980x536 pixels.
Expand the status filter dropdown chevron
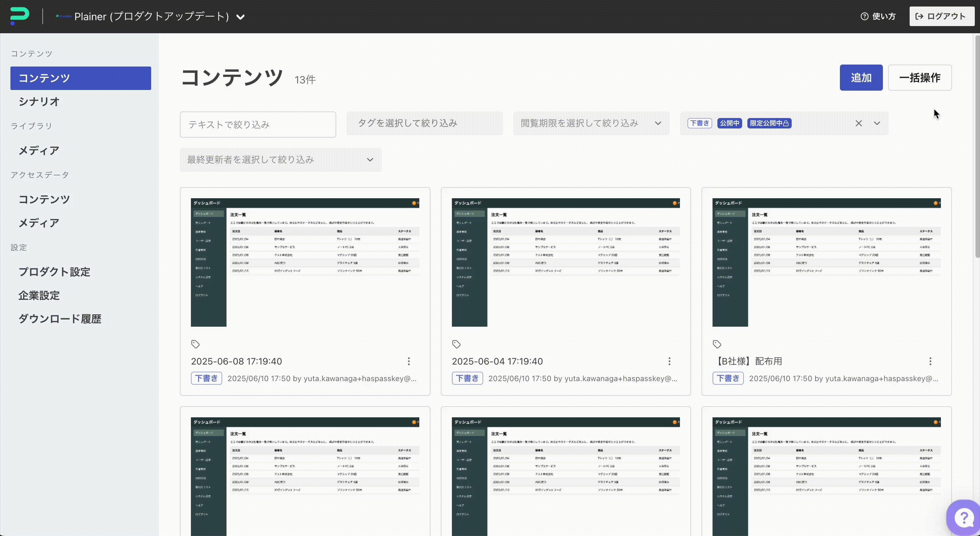[x=877, y=123]
